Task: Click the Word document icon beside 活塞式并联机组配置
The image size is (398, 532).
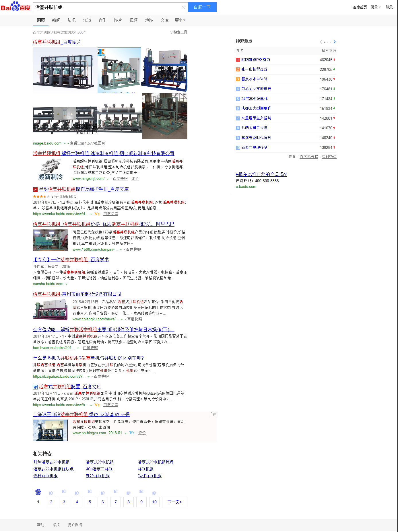Action: click(35, 387)
